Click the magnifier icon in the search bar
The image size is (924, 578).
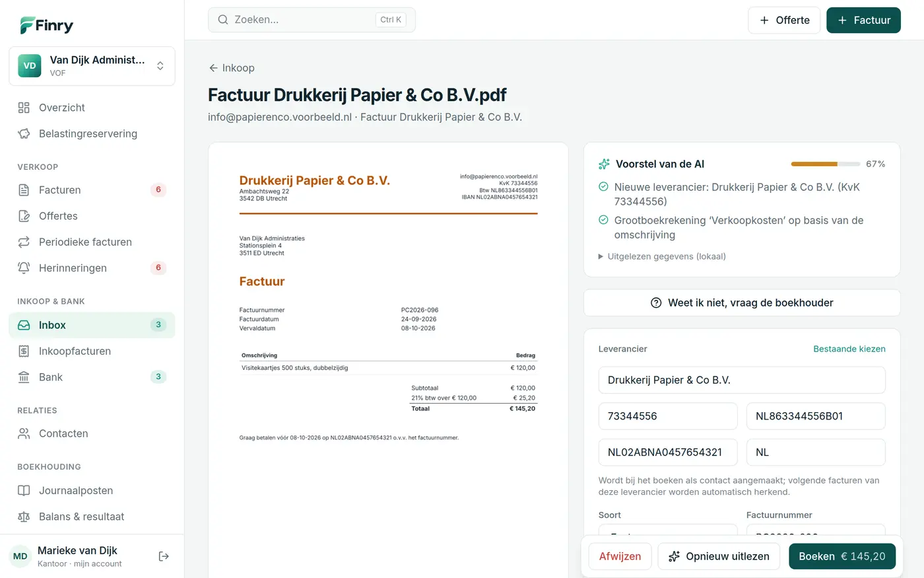(223, 20)
